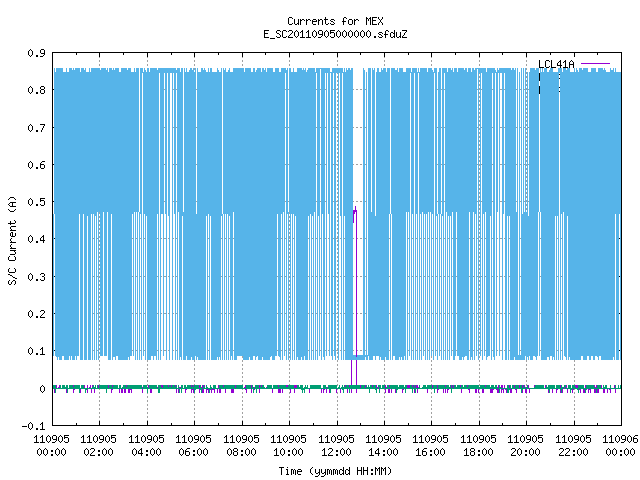Click the x-axis label '110905 06:00'
Screen dimensions: 640x480
[x=193, y=446]
